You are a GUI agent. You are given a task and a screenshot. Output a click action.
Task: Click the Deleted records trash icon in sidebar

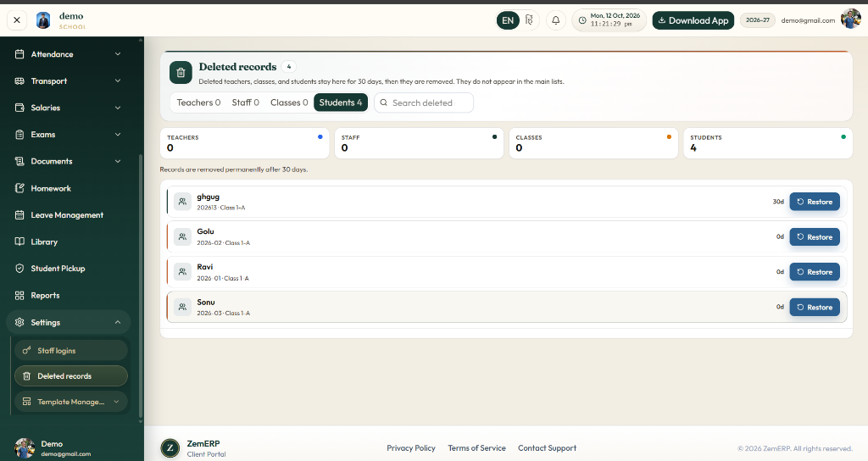pos(26,375)
